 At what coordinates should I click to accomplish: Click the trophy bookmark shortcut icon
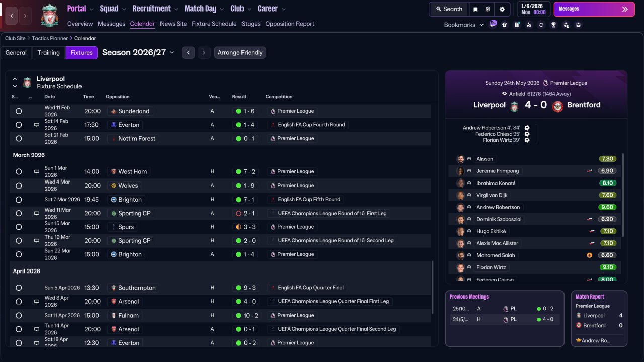coord(554,25)
